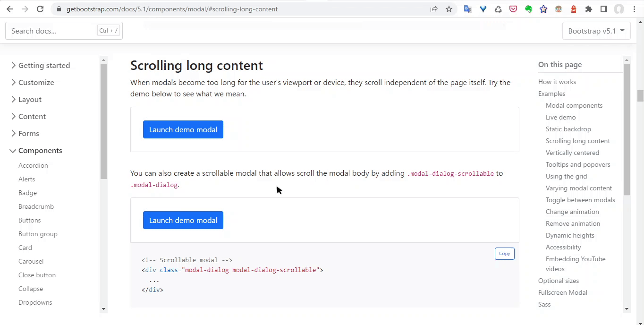Expand the Getting started section
644x325 pixels.
point(41,65)
